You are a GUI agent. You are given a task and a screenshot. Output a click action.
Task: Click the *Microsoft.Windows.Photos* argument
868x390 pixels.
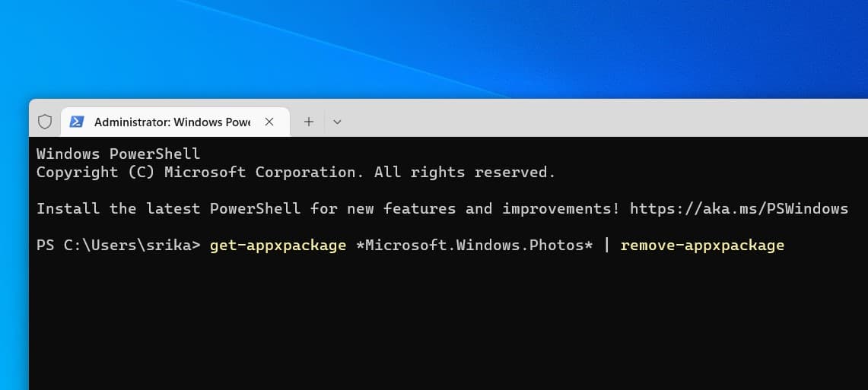click(474, 245)
